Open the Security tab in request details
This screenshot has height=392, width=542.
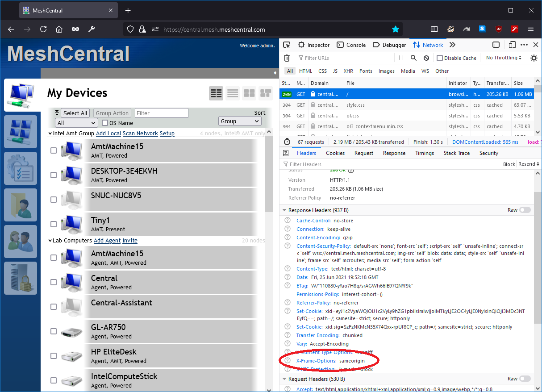pyautogui.click(x=489, y=153)
